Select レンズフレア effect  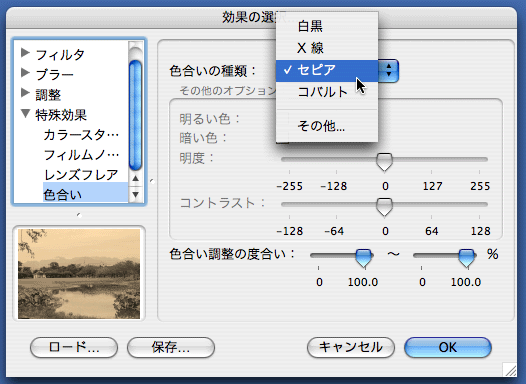tap(81, 175)
